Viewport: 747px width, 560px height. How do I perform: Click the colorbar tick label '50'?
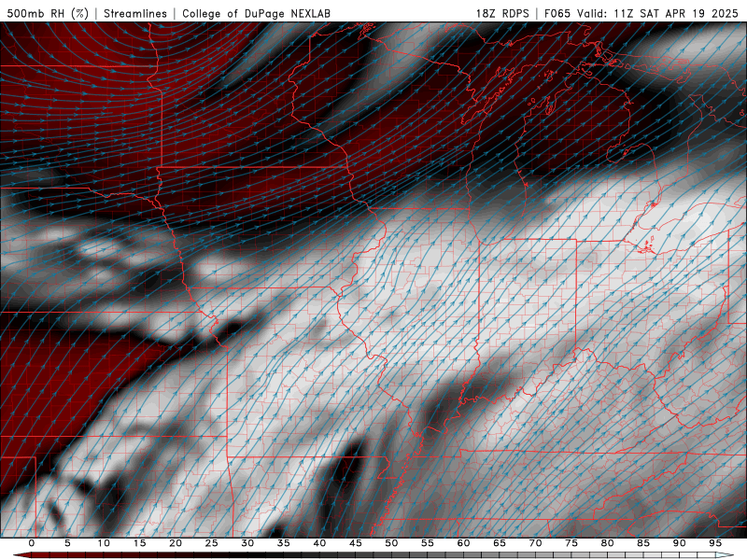pyautogui.click(x=391, y=543)
